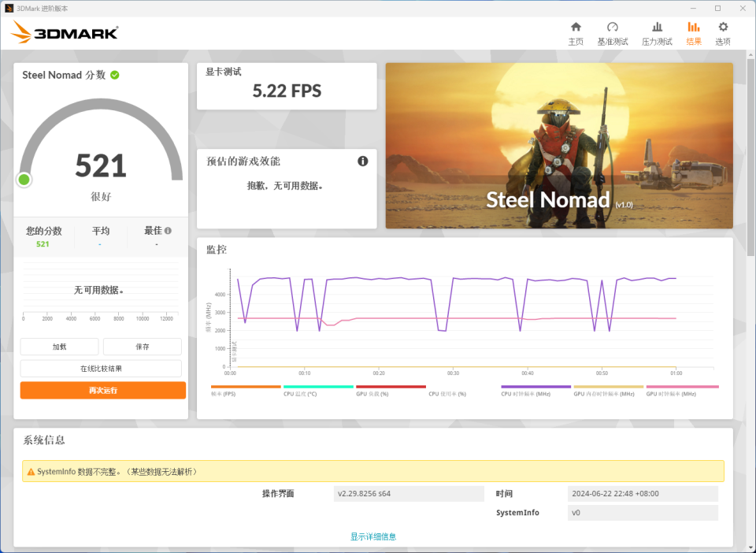Click the 5.22 FPS graphics test value
Screen dimensions: 756x553
(x=287, y=91)
